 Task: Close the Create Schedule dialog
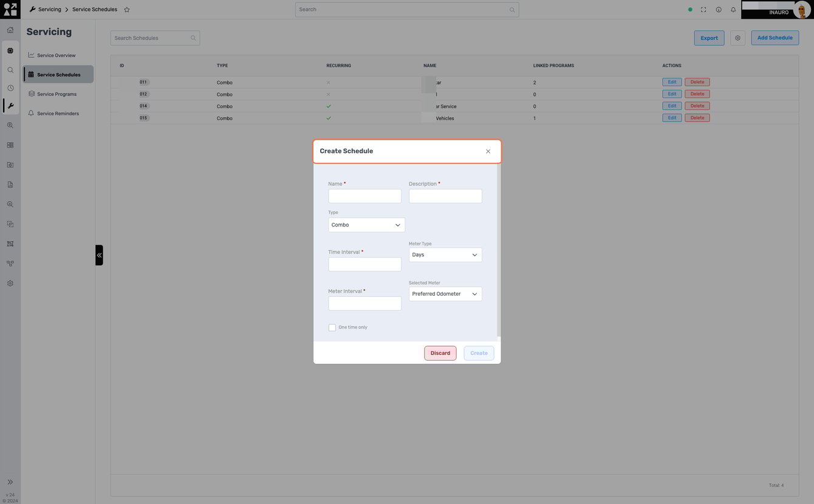tap(488, 151)
